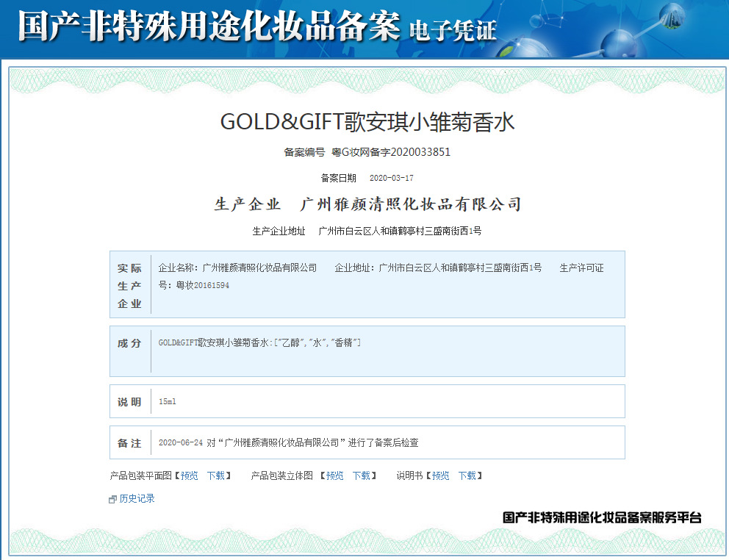Viewport: 729px width, 560px height.
Task: Click the producer name 广州雅颜清照化妆品有限公司 heading
Action: pyautogui.click(x=411, y=204)
